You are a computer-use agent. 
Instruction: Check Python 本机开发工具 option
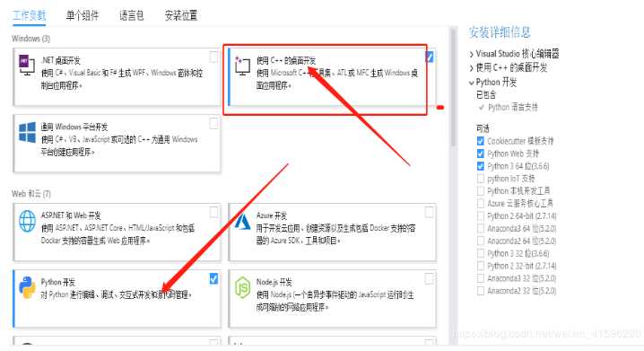click(x=481, y=191)
